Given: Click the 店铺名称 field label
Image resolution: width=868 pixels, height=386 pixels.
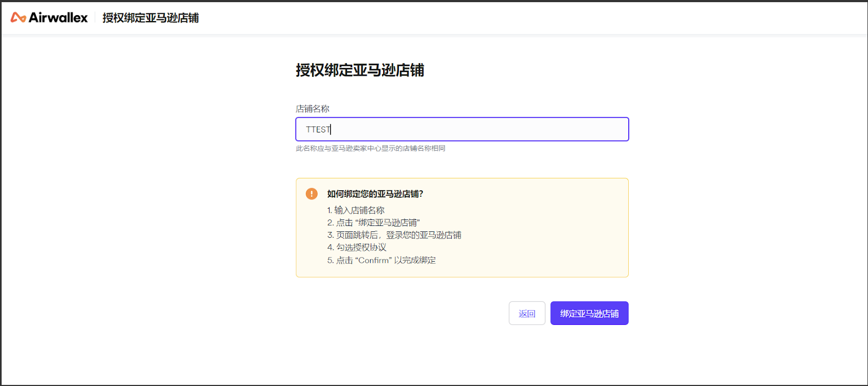Looking at the screenshot, I should coord(313,109).
